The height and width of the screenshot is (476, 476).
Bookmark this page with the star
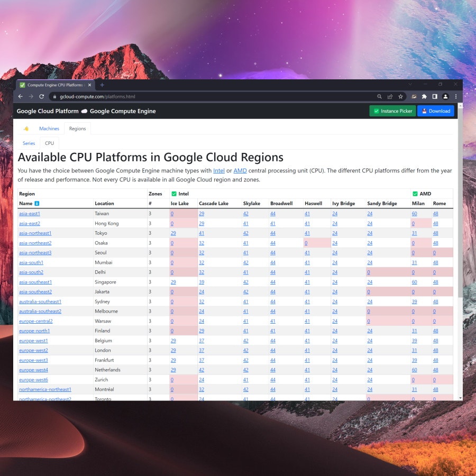click(x=400, y=97)
